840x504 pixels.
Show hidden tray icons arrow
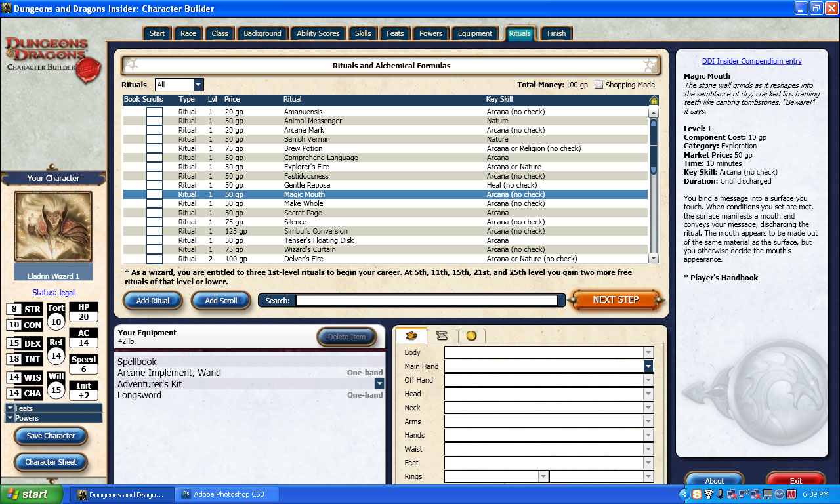point(684,494)
